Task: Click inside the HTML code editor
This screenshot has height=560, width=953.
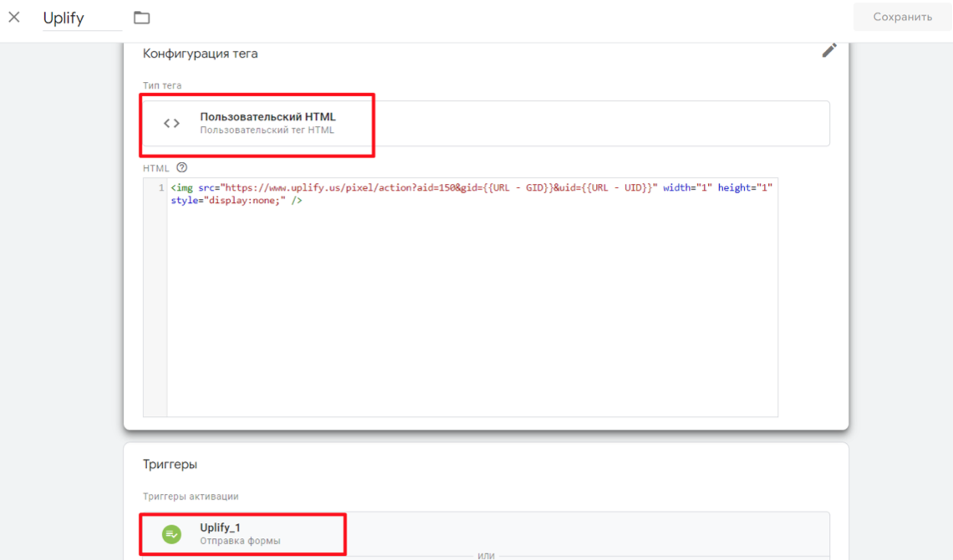Action: tap(472, 297)
